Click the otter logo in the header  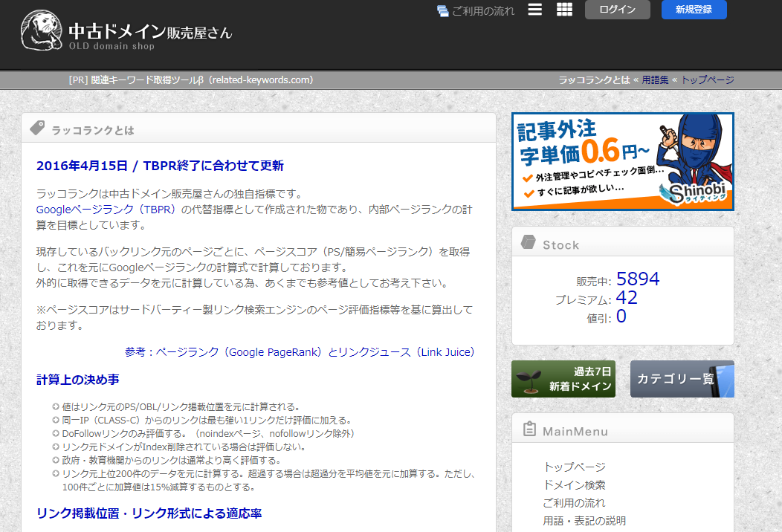tap(40, 31)
